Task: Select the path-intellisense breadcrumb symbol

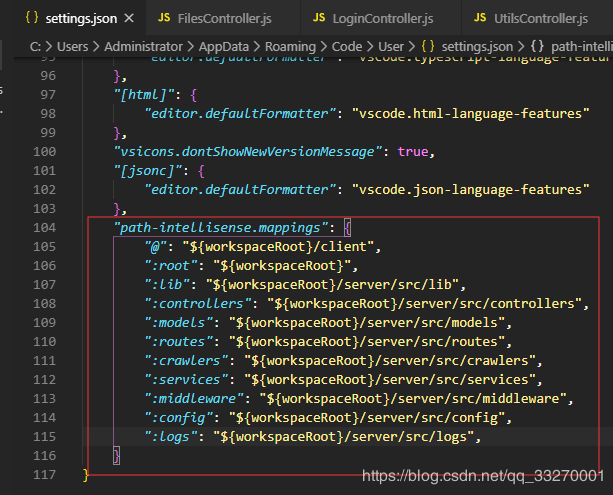Action: 582,47
